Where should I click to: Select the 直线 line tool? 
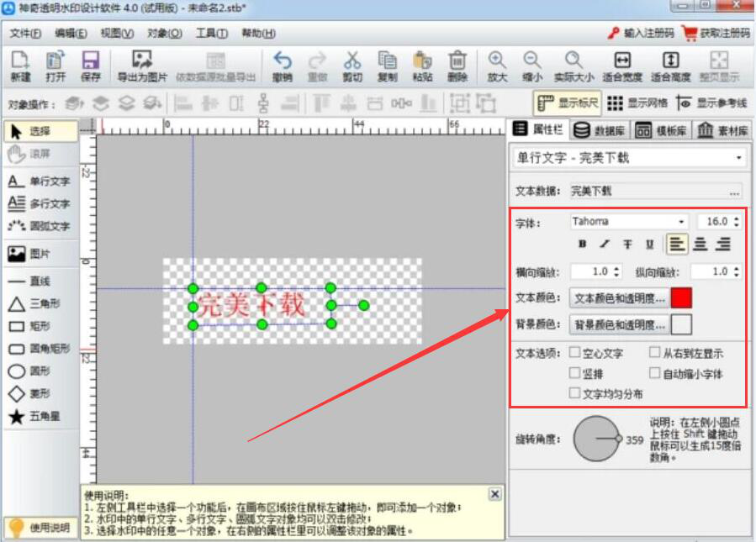click(29, 281)
